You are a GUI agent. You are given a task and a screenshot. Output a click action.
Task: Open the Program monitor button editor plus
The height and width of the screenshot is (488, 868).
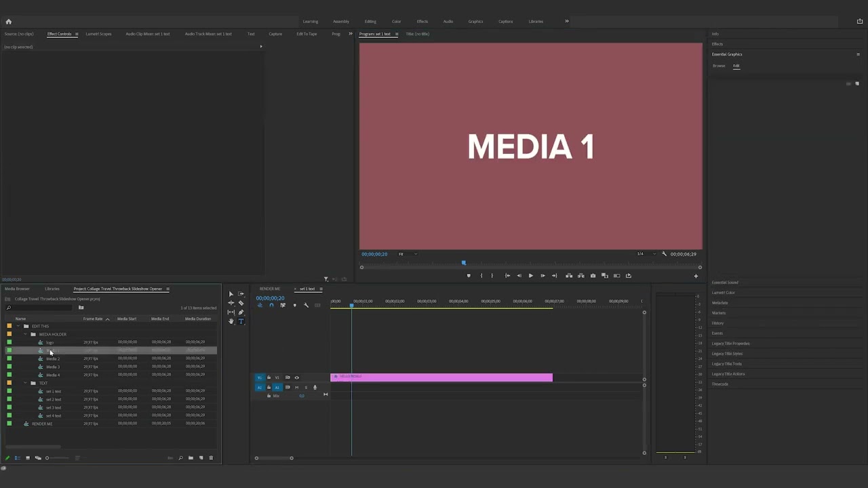coord(695,276)
